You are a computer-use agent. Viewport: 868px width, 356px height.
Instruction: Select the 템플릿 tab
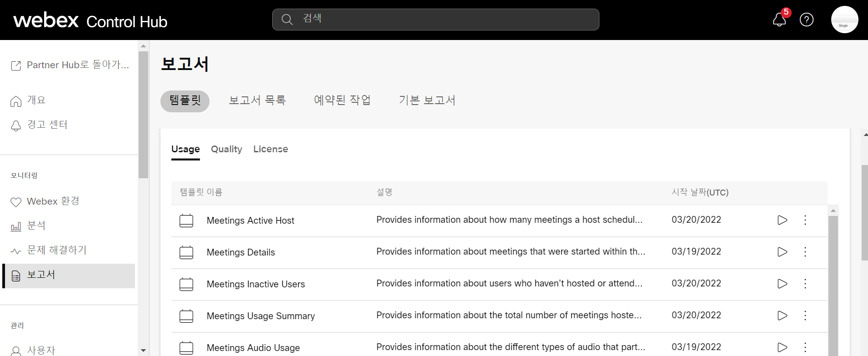tap(185, 101)
